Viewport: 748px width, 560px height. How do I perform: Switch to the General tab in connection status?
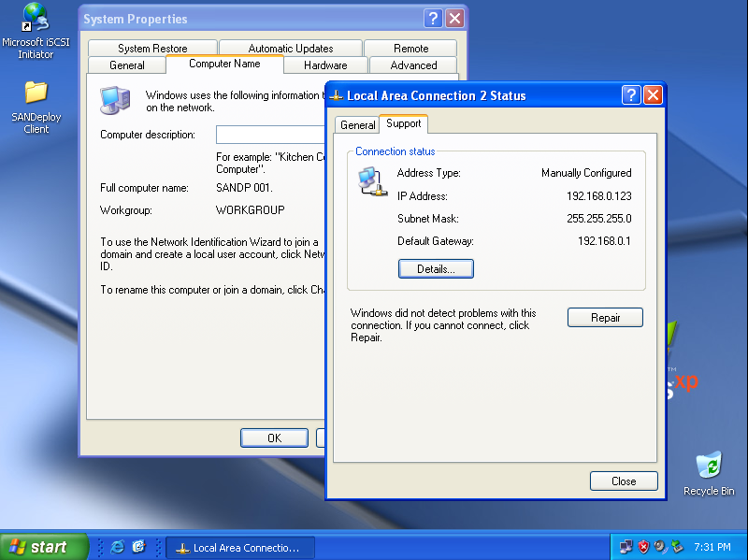[357, 125]
